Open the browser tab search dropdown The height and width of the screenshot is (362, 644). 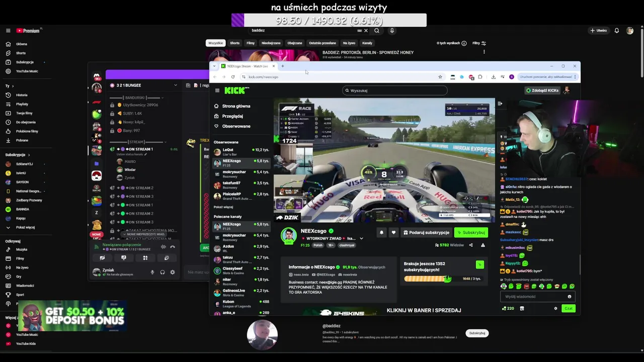pyautogui.click(x=214, y=66)
